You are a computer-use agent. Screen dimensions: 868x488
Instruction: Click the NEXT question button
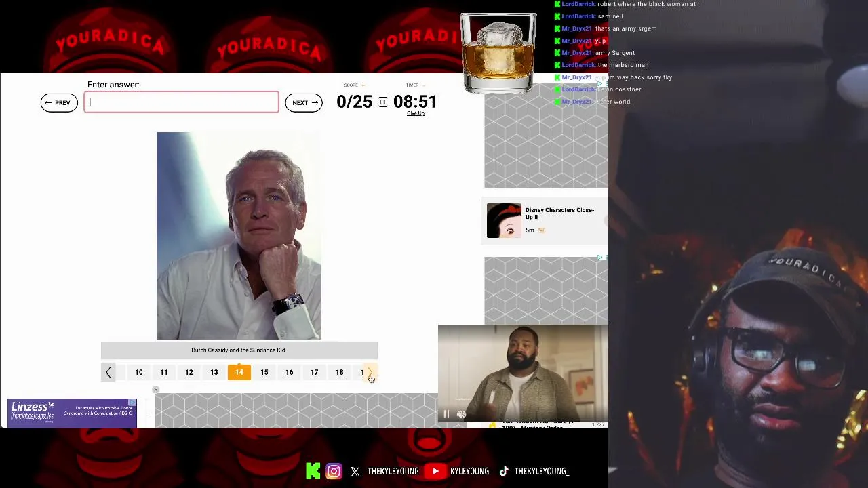click(304, 102)
